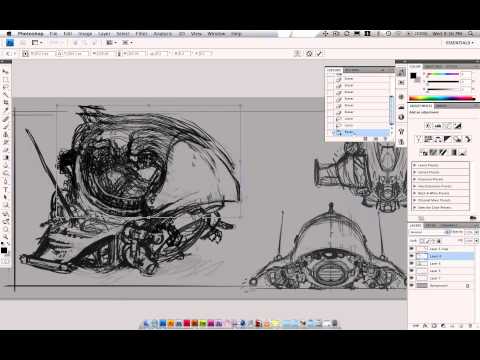This screenshot has width=480, height=360.
Task: Select the Background layer row
Action: [441, 286]
